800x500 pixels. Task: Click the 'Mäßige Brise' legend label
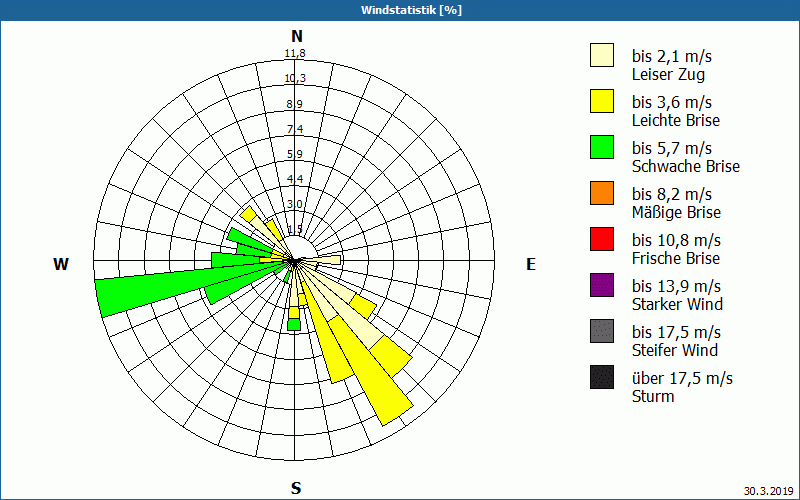pyautogui.click(x=677, y=212)
